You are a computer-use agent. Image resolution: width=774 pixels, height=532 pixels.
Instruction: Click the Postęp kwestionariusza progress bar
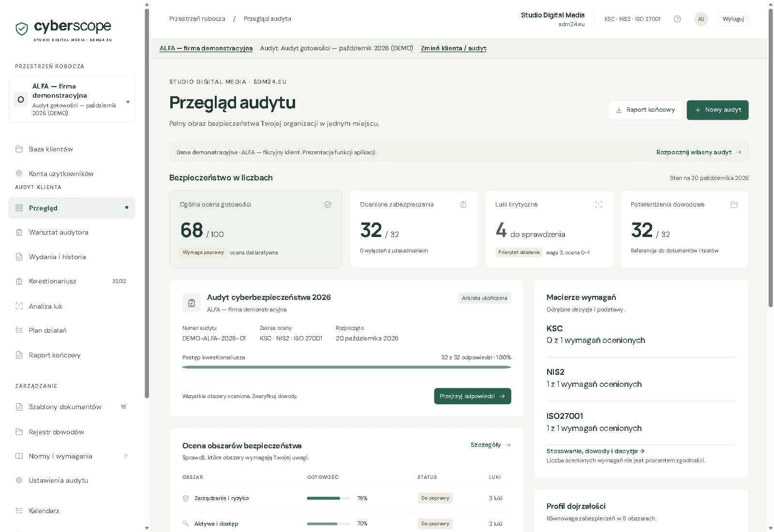coord(347,367)
